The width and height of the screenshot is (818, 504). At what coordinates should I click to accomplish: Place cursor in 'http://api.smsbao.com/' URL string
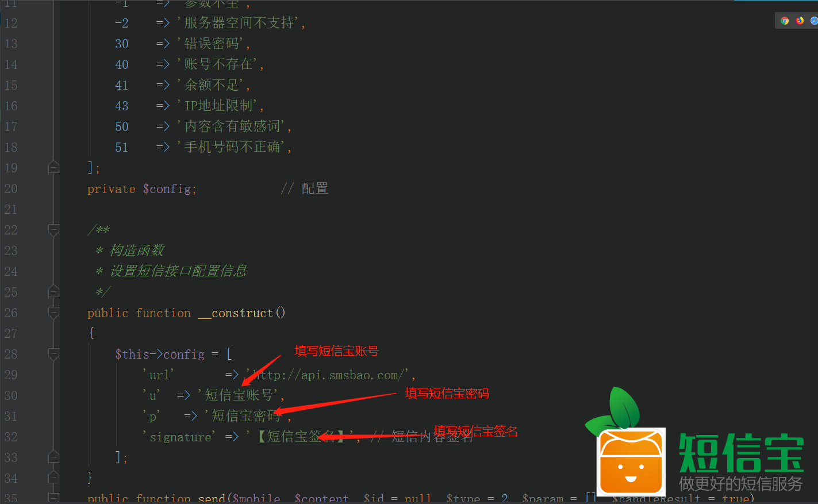pos(328,375)
